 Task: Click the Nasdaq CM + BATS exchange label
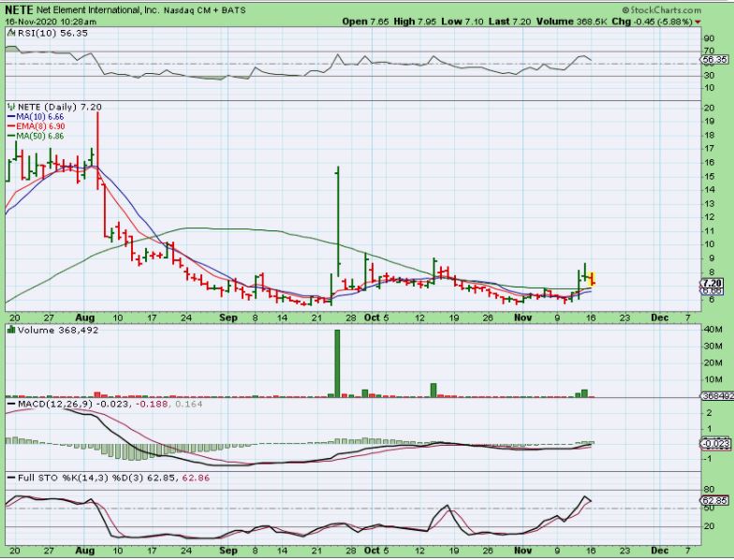click(204, 10)
